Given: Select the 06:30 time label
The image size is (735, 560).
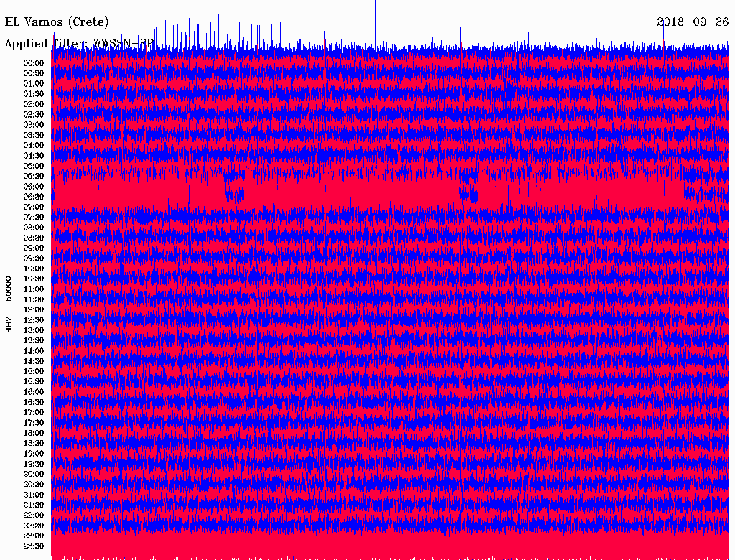Looking at the screenshot, I should click(34, 197).
